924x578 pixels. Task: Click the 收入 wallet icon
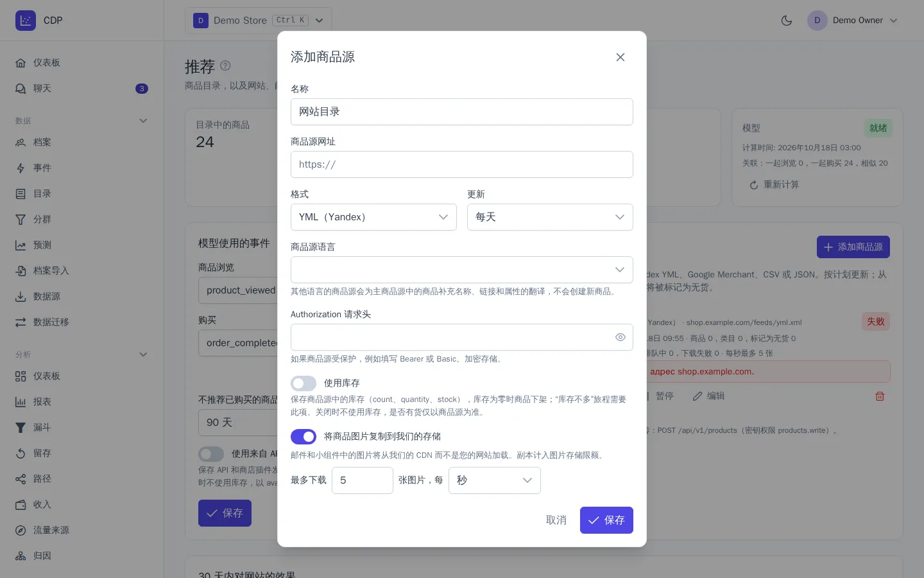(x=21, y=505)
